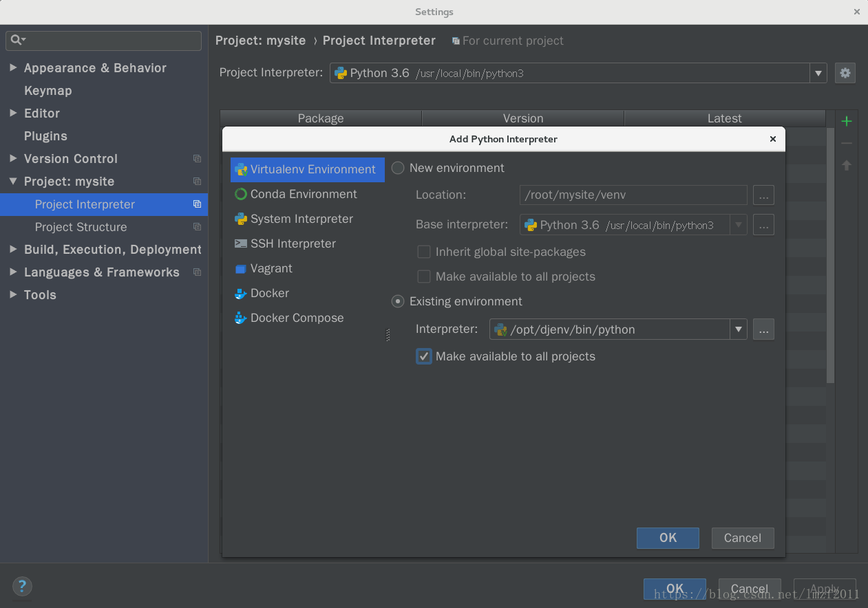Select Vagrant interpreter type

pyautogui.click(x=307, y=268)
